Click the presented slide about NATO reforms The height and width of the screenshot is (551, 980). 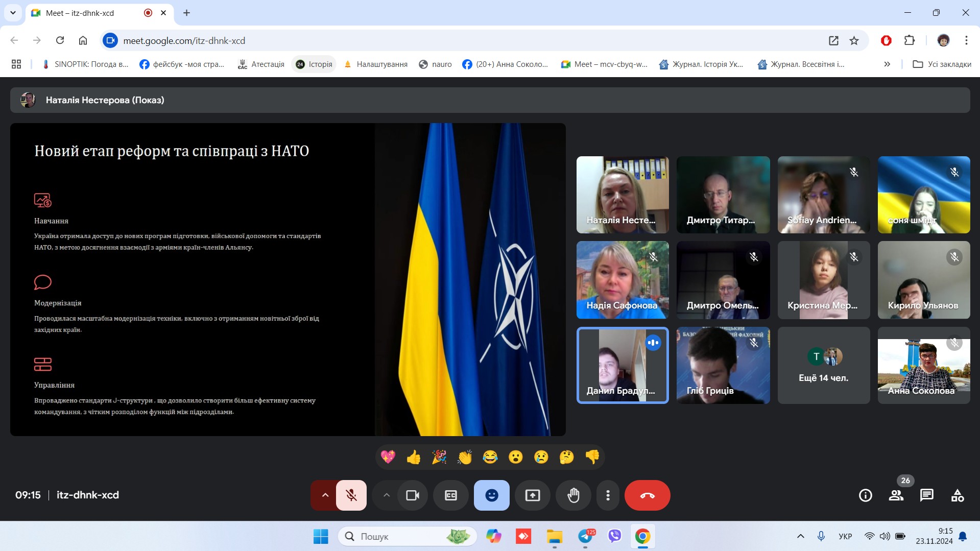click(288, 279)
